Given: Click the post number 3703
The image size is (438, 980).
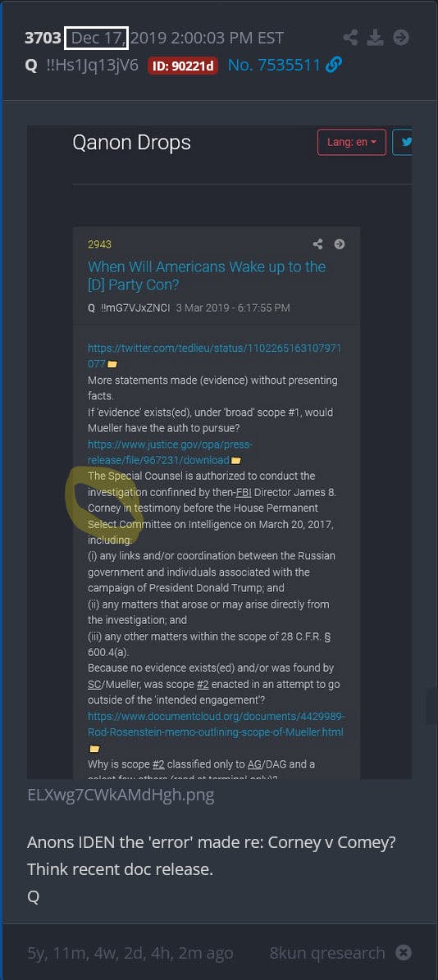Looking at the screenshot, I should click(43, 38).
